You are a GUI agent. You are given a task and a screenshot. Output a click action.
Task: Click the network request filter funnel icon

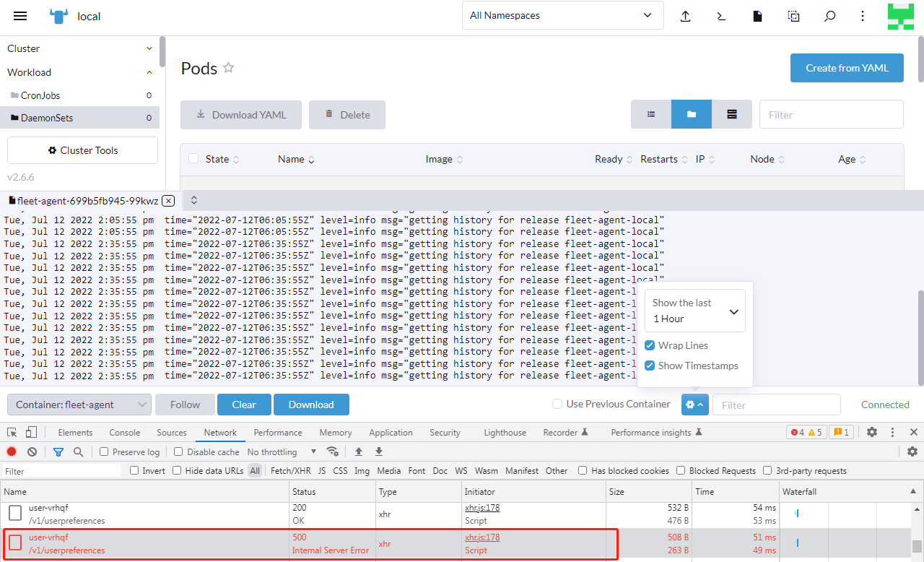[58, 451]
